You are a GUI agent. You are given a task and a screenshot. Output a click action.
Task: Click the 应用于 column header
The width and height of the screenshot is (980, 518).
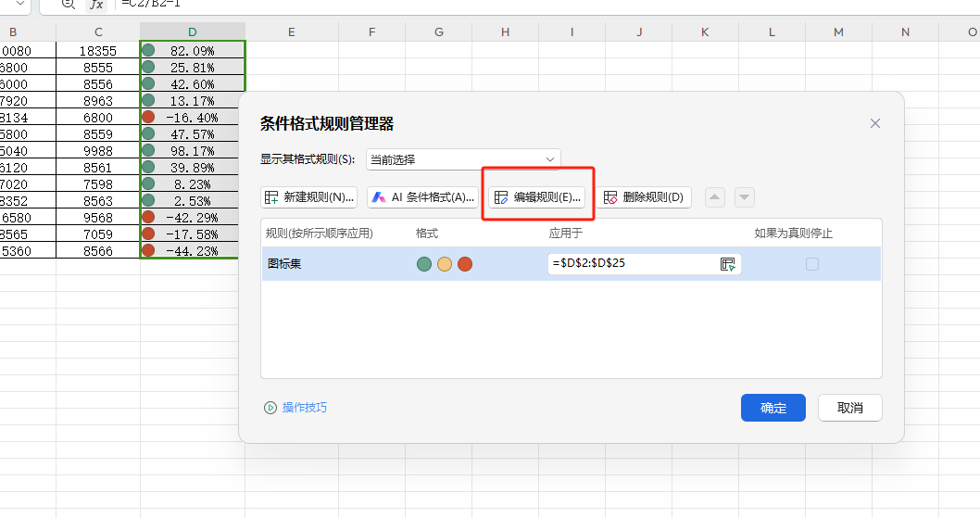(566, 234)
